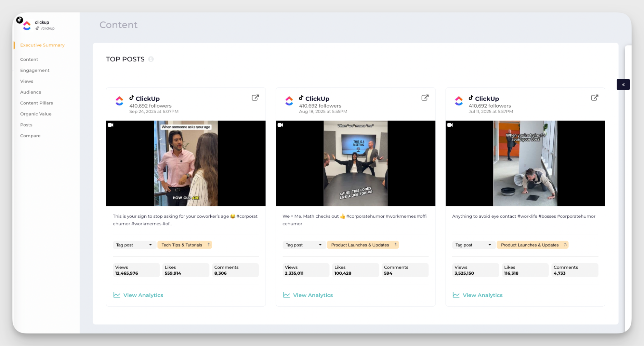Open the Sep 24 post external link icon
This screenshot has width=644, height=346.
[255, 98]
